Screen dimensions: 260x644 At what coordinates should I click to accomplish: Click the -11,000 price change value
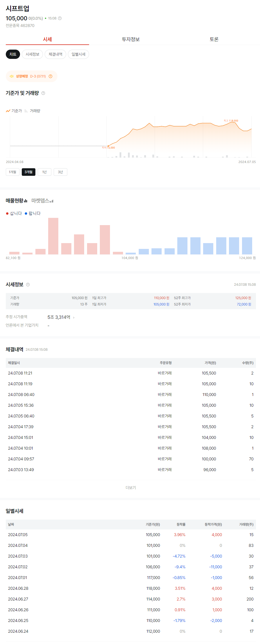coord(216,567)
